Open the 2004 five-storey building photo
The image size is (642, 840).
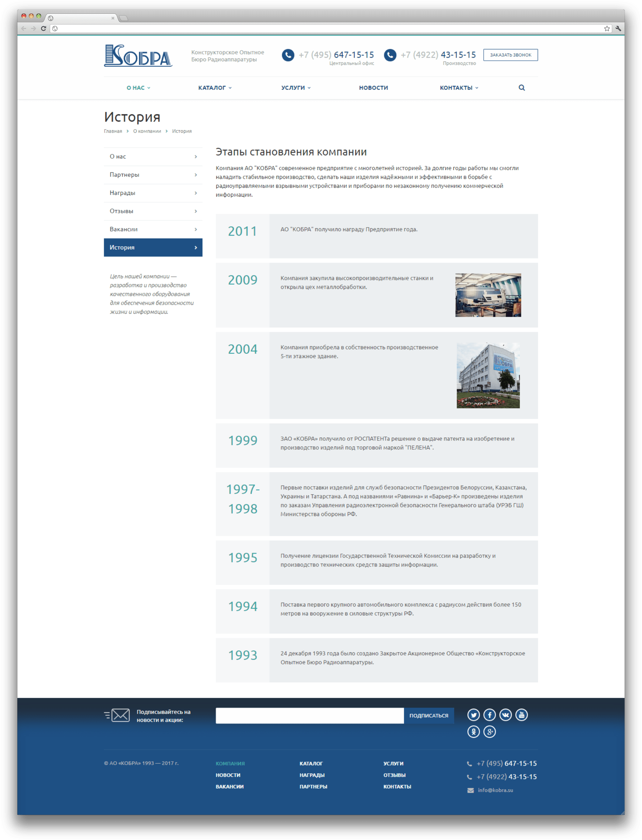pyautogui.click(x=488, y=375)
